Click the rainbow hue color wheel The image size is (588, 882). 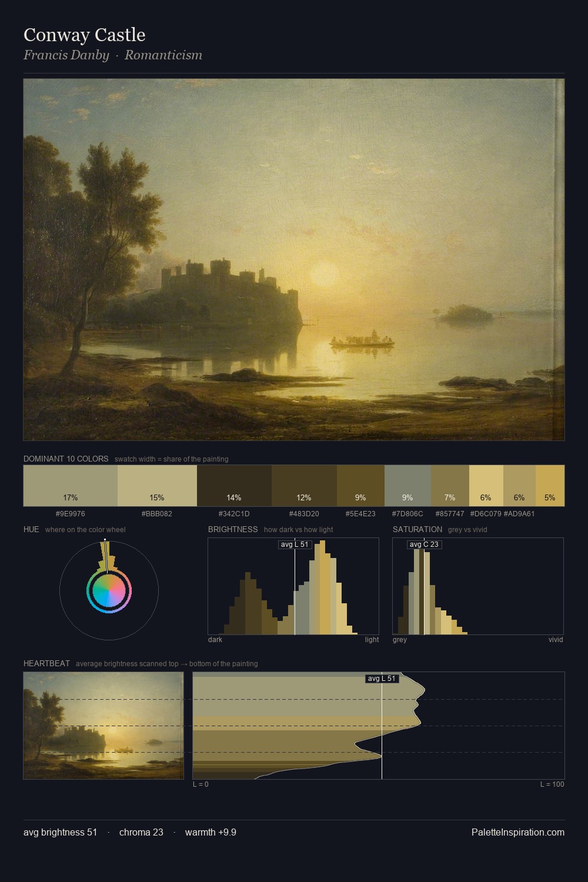pyautogui.click(x=109, y=590)
